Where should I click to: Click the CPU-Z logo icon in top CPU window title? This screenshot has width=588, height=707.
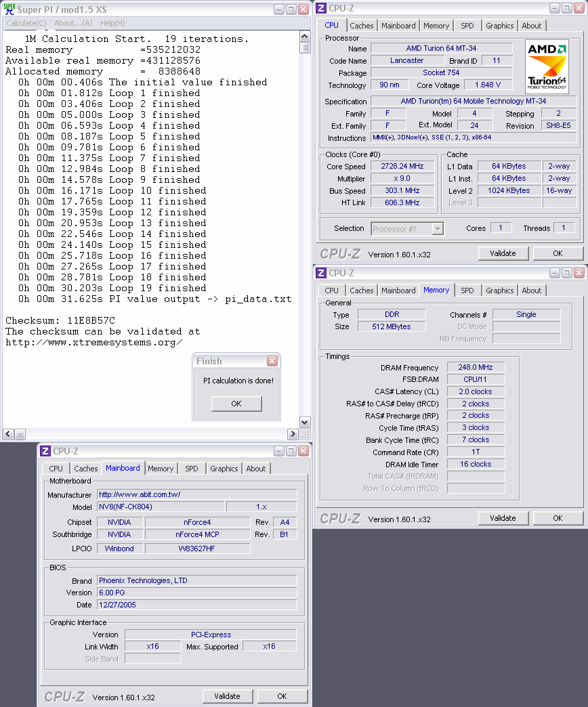coord(321,8)
